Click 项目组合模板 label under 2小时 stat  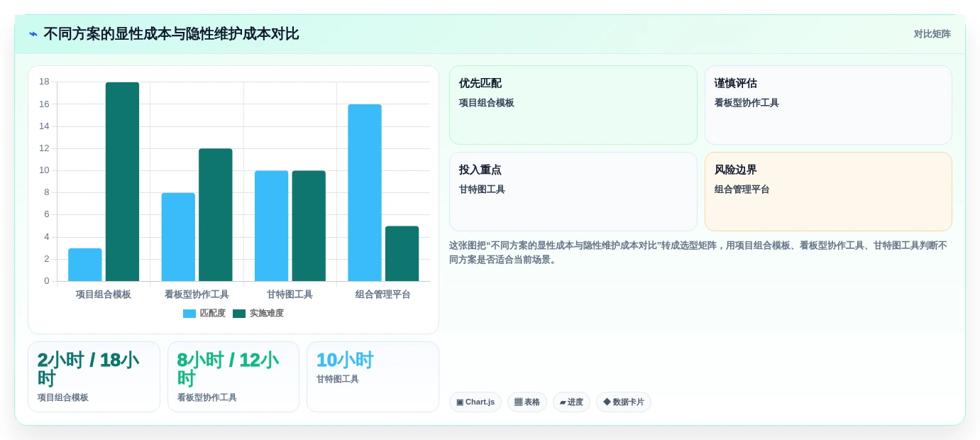tap(63, 398)
